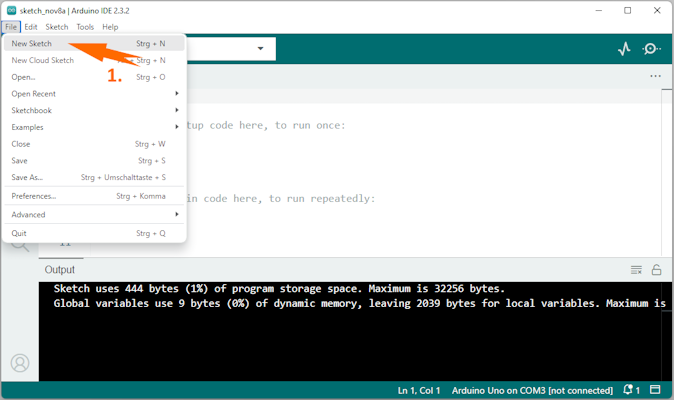Clear the Output panel
Screen dimensions: 674x400
click(636, 270)
